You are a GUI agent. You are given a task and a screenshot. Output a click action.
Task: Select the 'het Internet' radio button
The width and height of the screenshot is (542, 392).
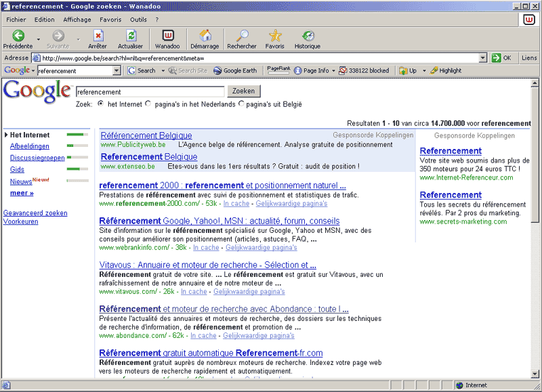coord(100,104)
